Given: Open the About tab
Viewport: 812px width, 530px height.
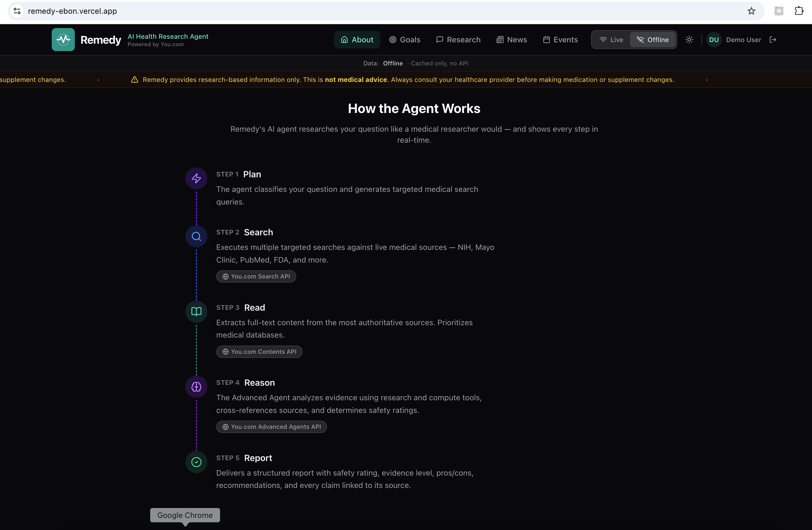Looking at the screenshot, I should (x=356, y=40).
